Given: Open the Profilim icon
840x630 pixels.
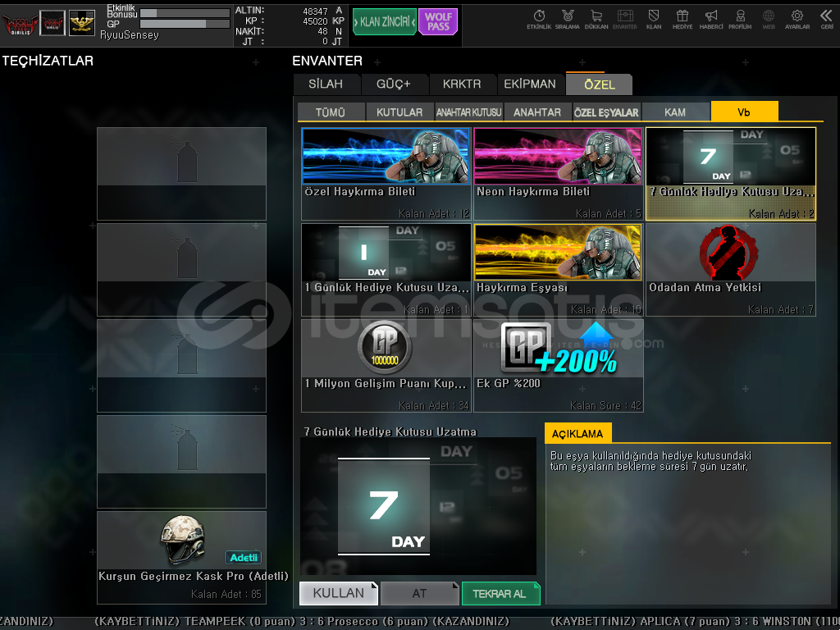Looking at the screenshot, I should tap(740, 19).
